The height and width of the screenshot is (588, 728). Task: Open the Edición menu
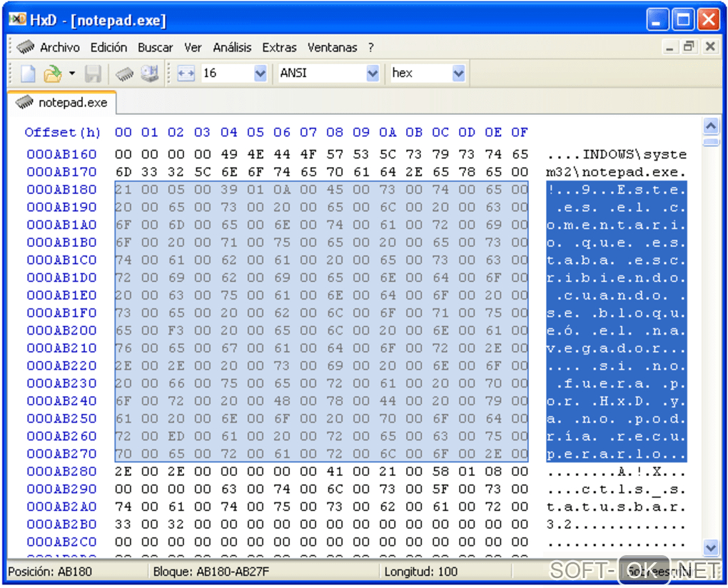[x=108, y=47]
